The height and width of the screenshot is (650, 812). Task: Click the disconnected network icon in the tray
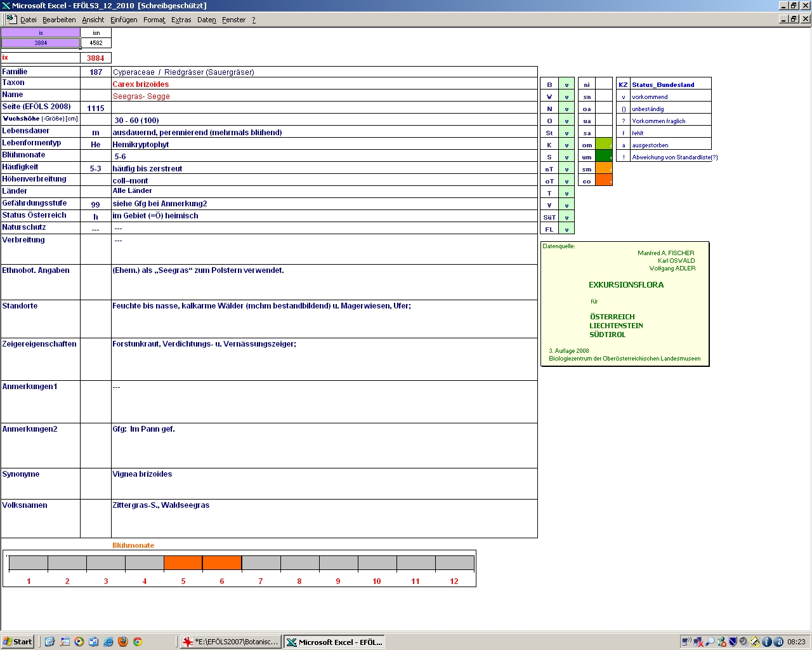coord(698,642)
